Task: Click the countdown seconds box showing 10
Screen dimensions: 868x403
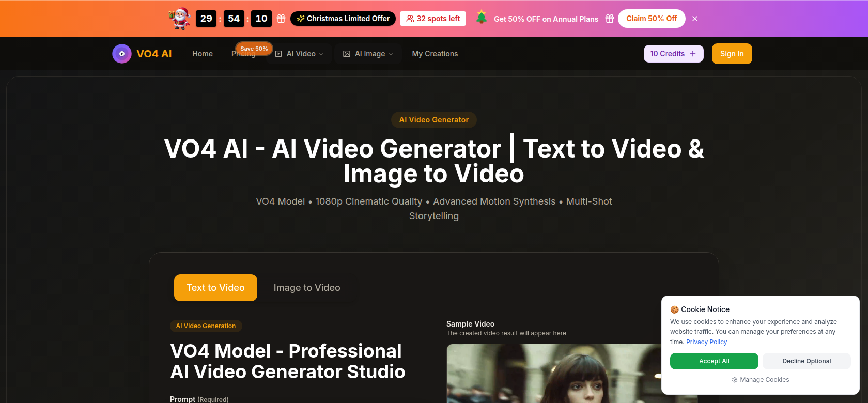Action: (x=261, y=19)
